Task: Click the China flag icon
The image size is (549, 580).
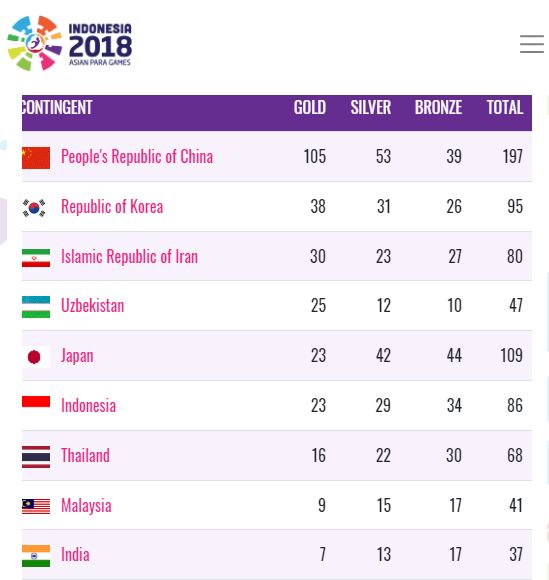Action: point(36,158)
